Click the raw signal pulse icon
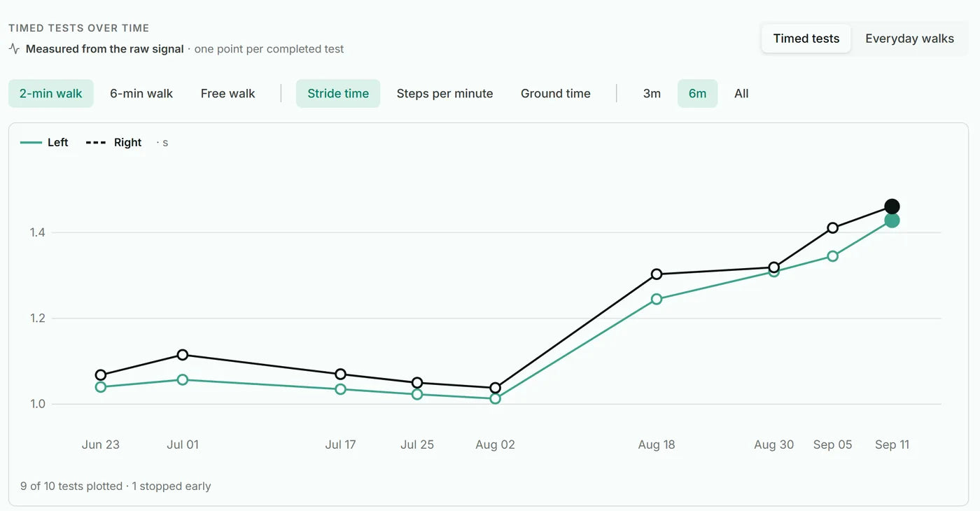This screenshot has width=980, height=511. tap(14, 49)
